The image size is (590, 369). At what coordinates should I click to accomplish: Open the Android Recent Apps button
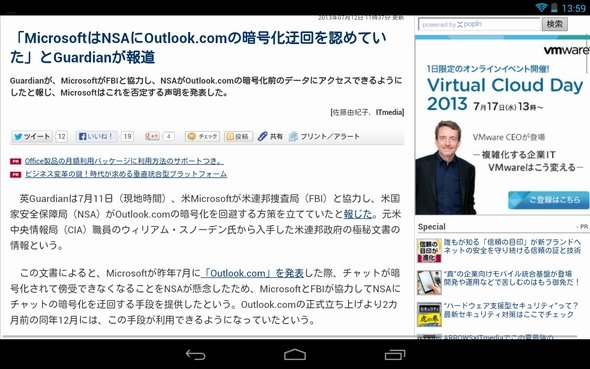pyautogui.click(x=395, y=354)
